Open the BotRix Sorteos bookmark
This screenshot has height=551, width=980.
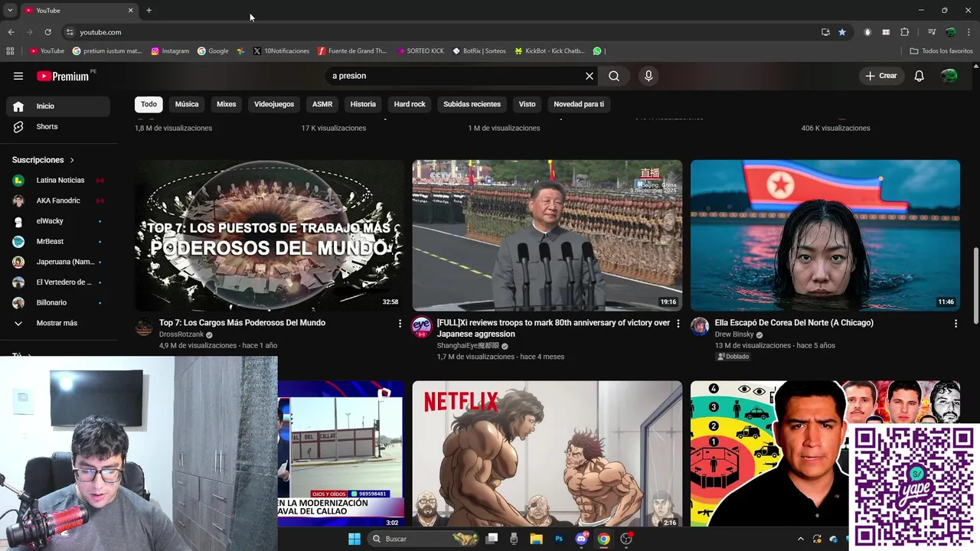[479, 51]
